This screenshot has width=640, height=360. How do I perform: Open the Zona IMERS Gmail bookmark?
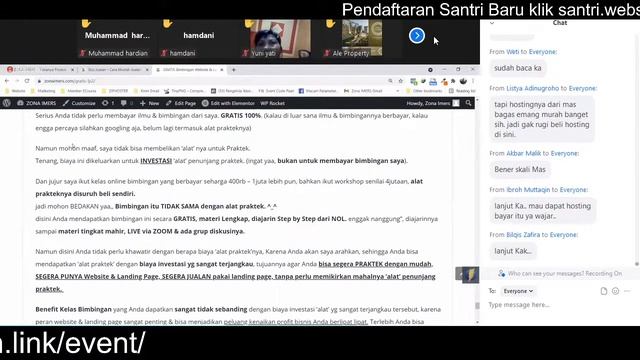coord(363,91)
